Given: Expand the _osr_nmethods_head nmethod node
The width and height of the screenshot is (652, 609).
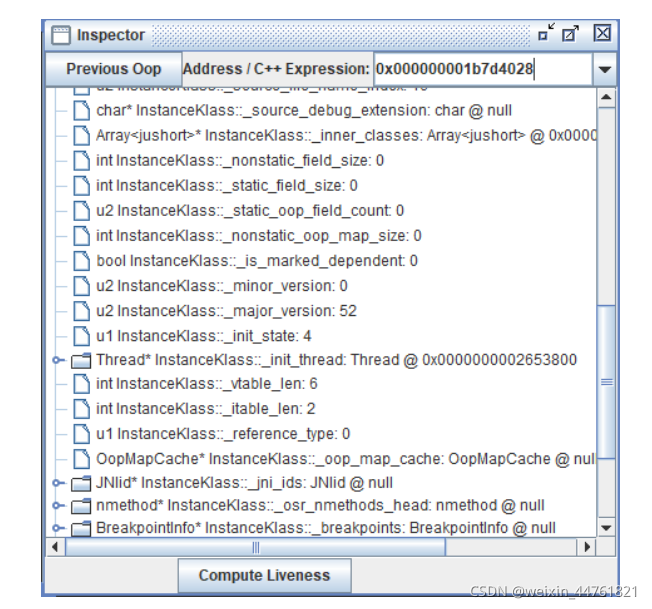Looking at the screenshot, I should [58, 505].
